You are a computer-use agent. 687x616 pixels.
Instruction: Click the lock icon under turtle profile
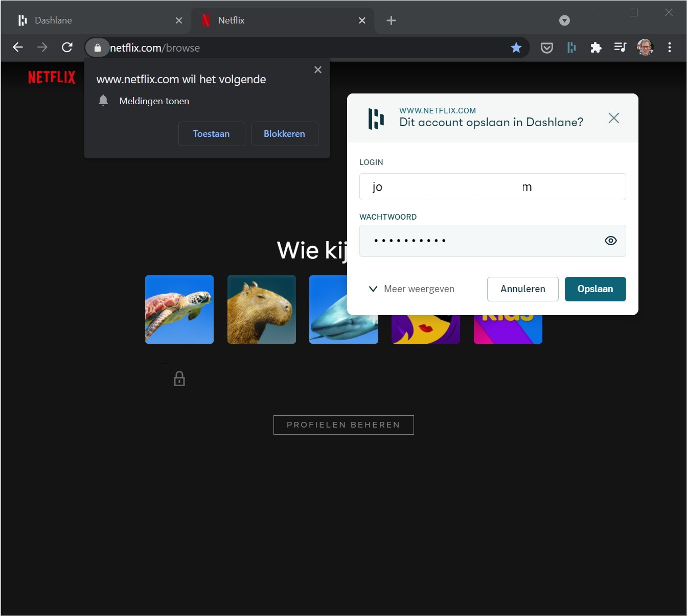(179, 378)
